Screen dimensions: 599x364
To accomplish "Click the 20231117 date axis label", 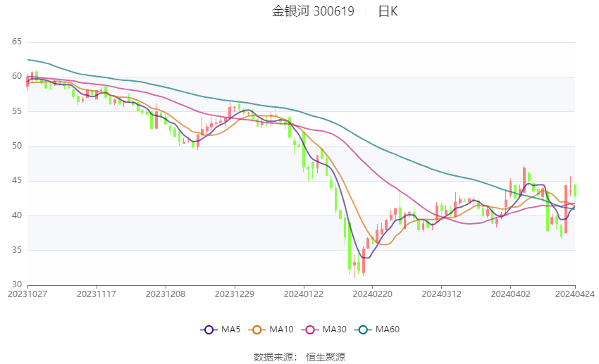I will (97, 294).
